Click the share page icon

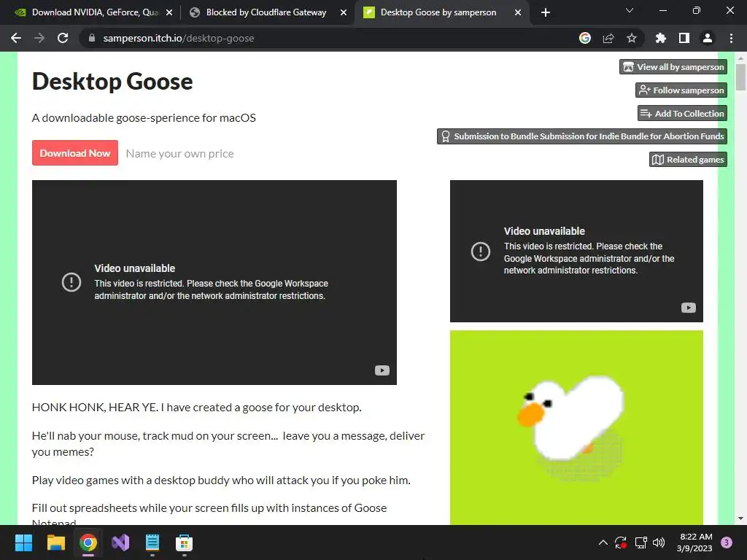click(608, 38)
